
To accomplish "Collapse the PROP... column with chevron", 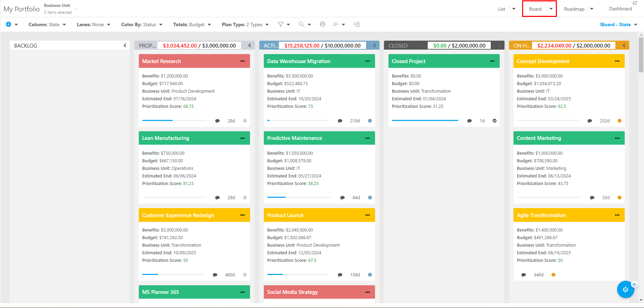I will click(250, 45).
